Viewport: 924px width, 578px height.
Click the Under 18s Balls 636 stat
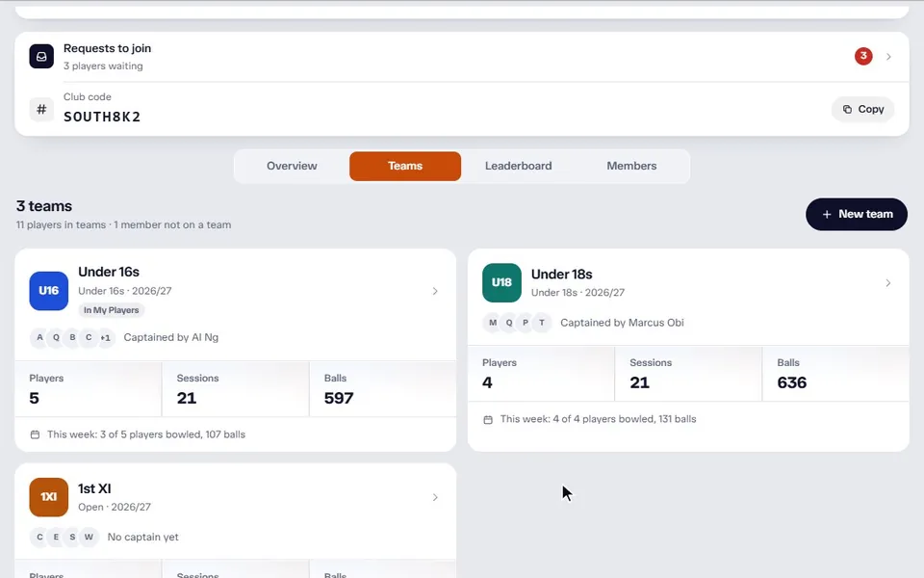click(x=835, y=374)
